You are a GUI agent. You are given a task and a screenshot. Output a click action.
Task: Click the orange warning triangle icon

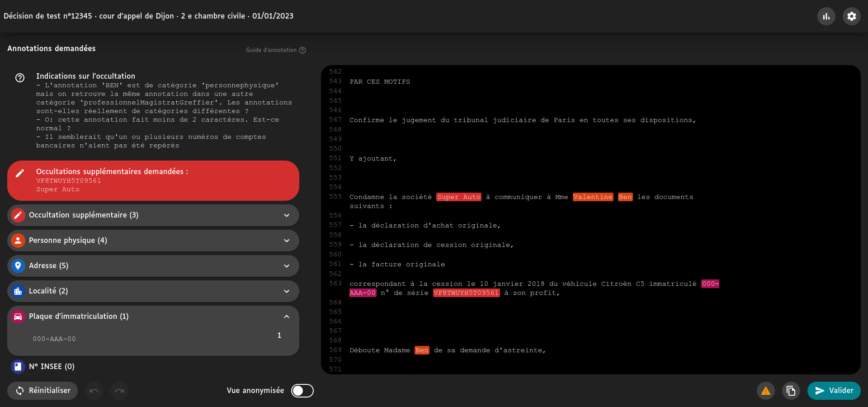coord(766,391)
